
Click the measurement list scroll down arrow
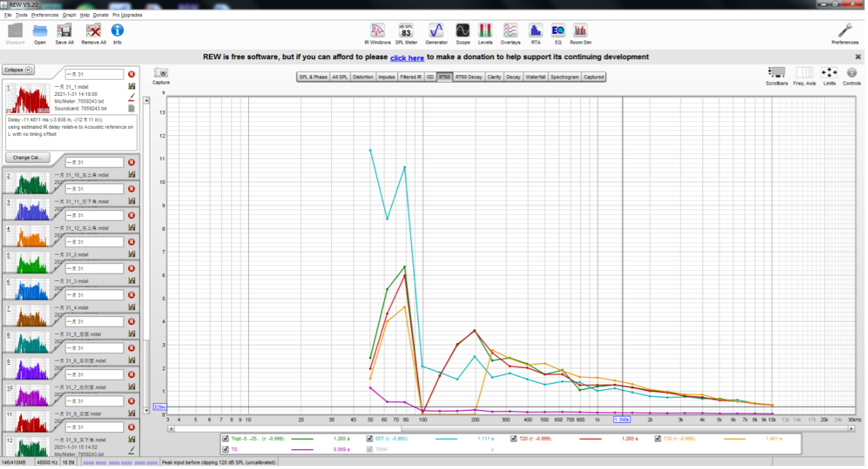pos(146,411)
